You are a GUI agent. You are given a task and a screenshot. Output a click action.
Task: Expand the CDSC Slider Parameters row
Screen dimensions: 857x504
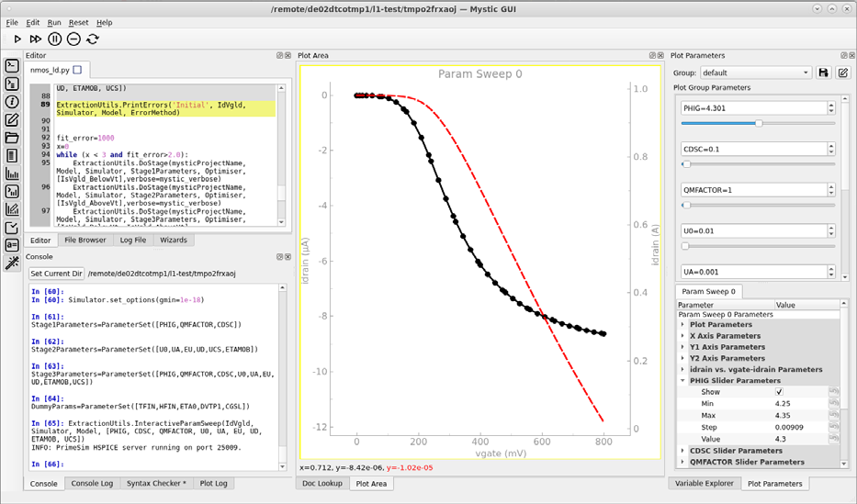682,451
